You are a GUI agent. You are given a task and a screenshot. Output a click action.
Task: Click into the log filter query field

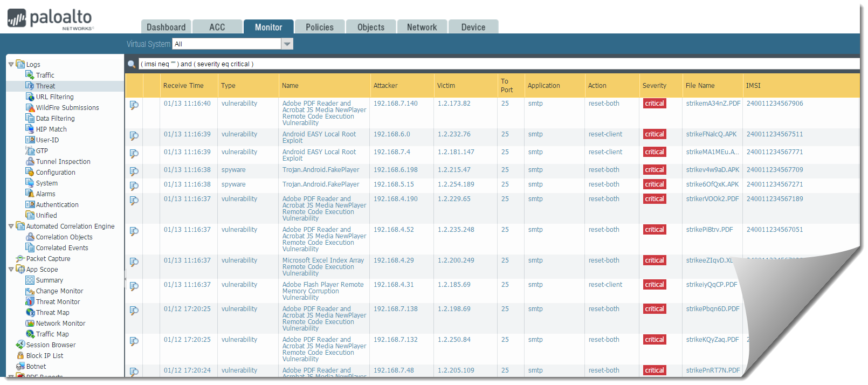pyautogui.click(x=485, y=64)
